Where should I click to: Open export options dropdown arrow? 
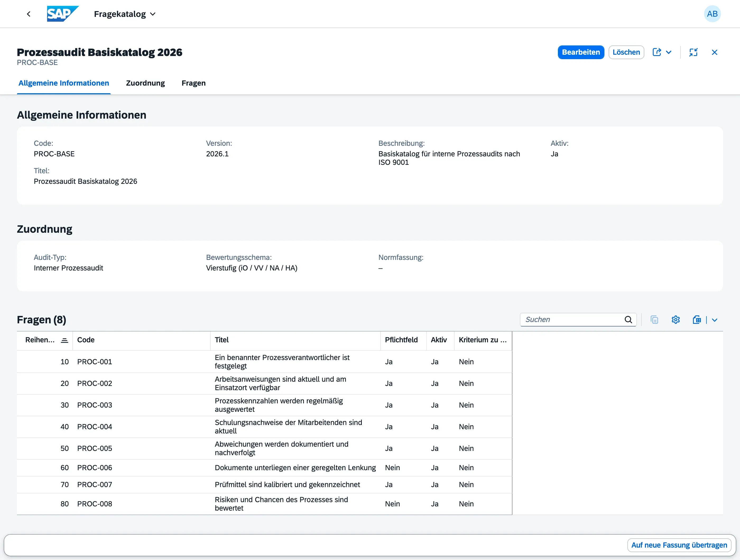pos(715,320)
